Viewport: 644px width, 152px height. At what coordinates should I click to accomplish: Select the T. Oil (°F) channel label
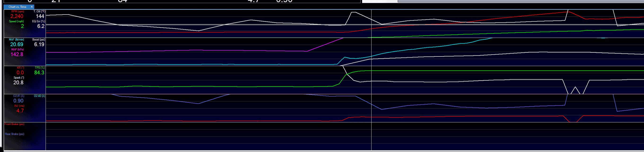click(39, 12)
